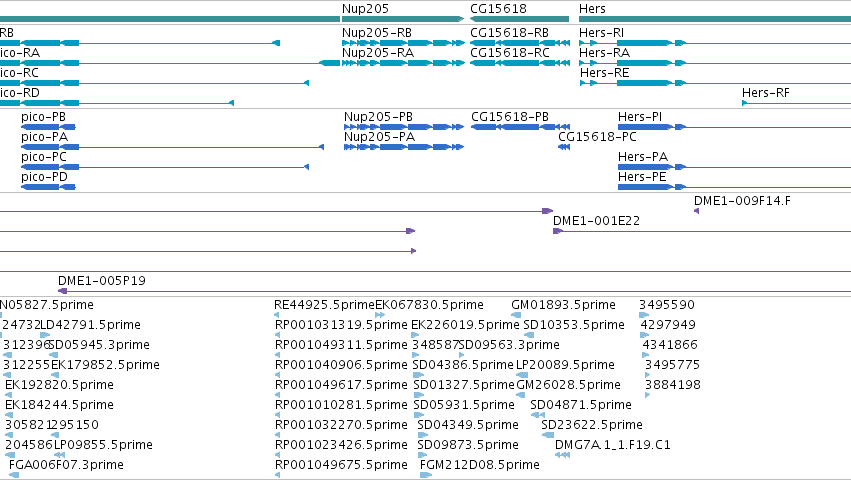Select the CG15618 gene label
Image resolution: width=851 pixels, height=480 pixels.
coord(498,9)
